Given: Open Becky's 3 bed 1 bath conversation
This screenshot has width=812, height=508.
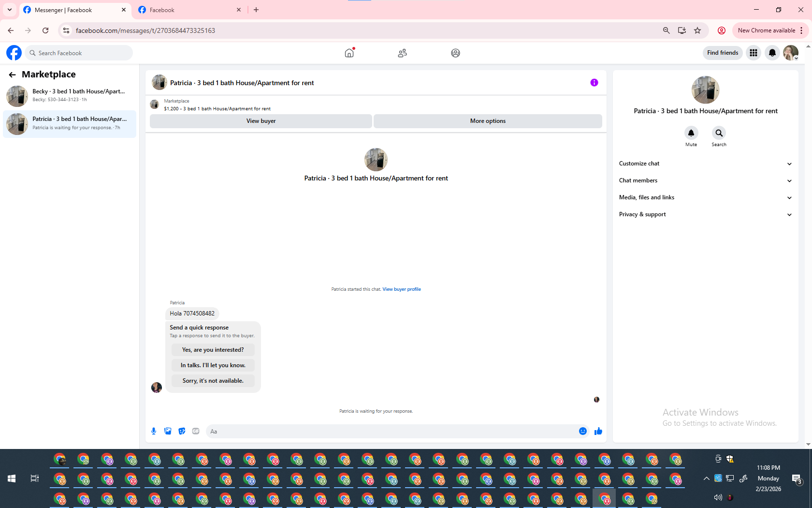Looking at the screenshot, I should [70, 96].
